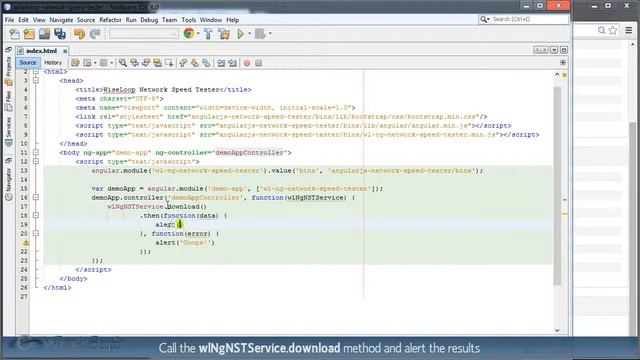Open the browser selection dropdown arrow
Image resolution: width=640 pixels, height=360 pixels.
coord(198,34)
